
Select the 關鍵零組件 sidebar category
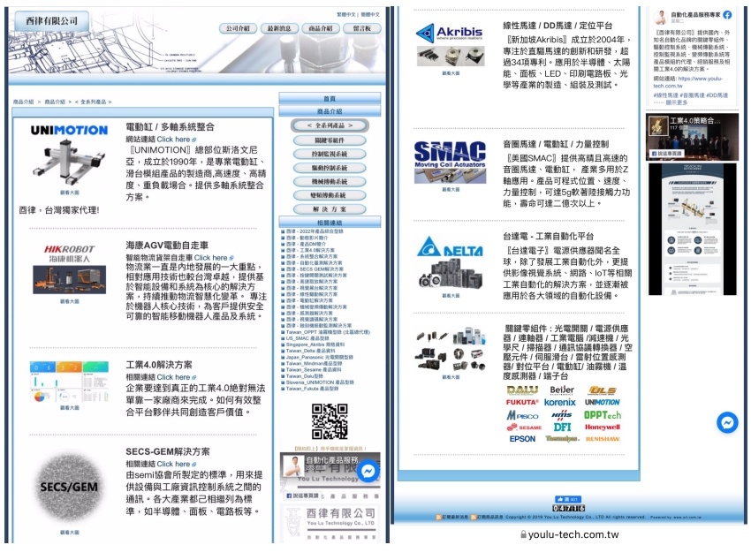coord(330,140)
